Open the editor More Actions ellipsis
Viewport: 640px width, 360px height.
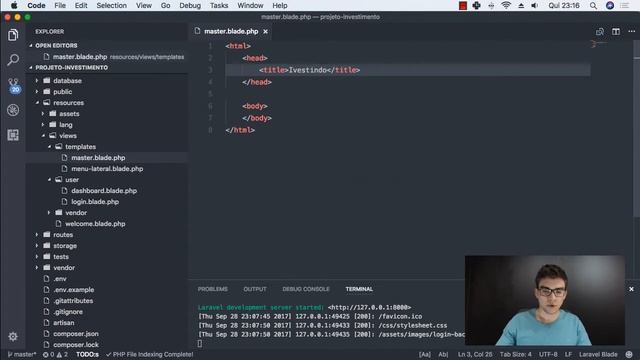pyautogui.click(x=631, y=31)
